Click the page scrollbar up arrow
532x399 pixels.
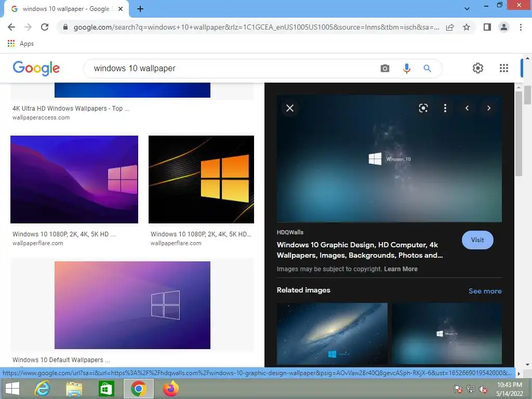click(527, 58)
